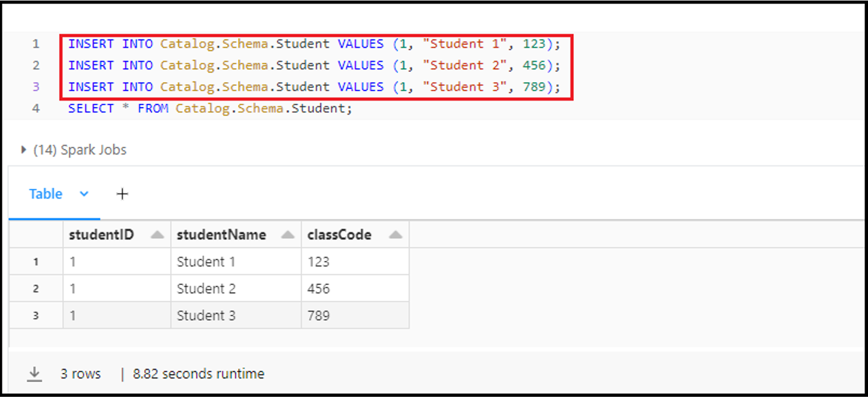Viewport: 868px width, 397px height.
Task: Click the studentName column header
Action: [221, 235]
